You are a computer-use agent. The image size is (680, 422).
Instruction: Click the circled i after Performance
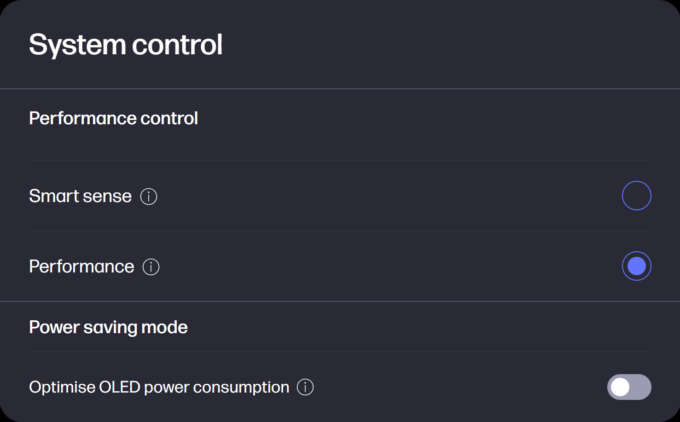click(x=151, y=267)
